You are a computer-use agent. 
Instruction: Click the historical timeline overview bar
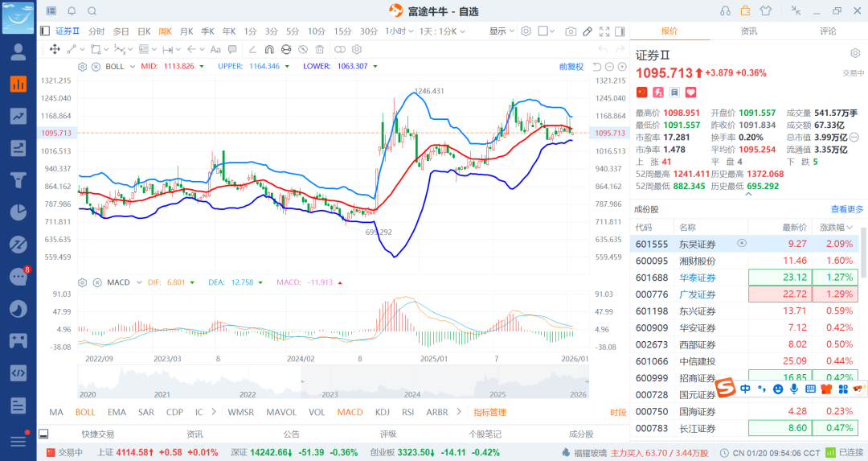tap(333, 382)
